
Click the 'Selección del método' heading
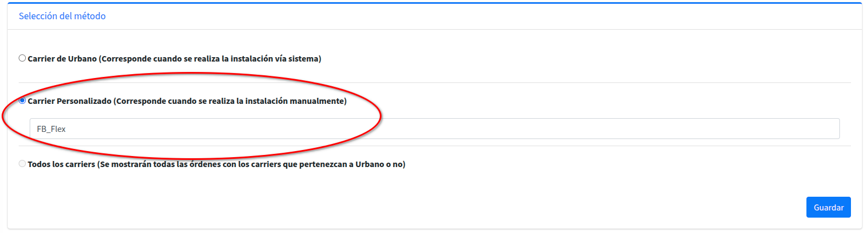tap(62, 16)
